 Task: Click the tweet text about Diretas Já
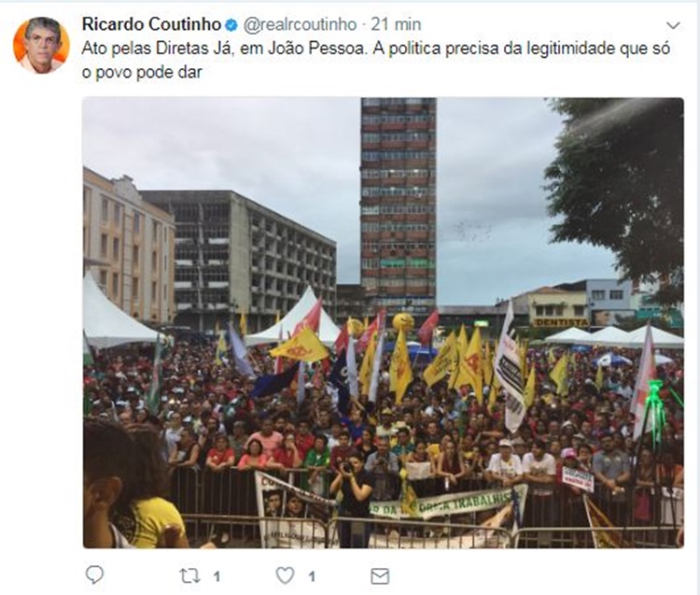(x=375, y=61)
